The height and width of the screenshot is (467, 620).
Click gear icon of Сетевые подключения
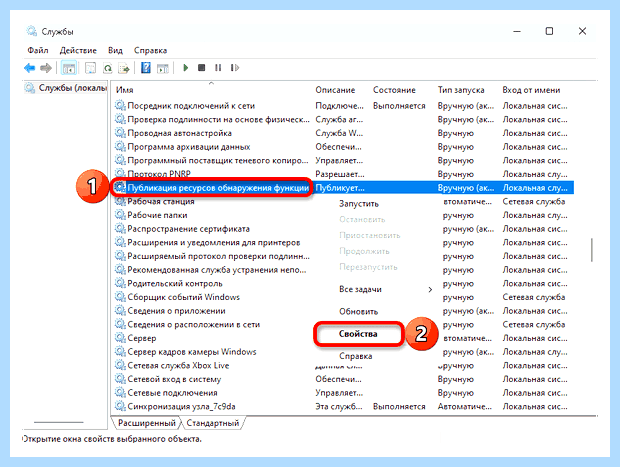click(120, 393)
